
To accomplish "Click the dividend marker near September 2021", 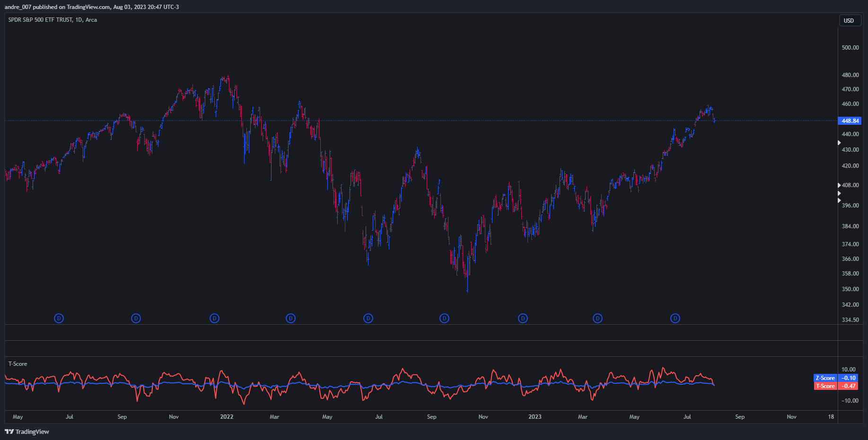I will 136,319.
